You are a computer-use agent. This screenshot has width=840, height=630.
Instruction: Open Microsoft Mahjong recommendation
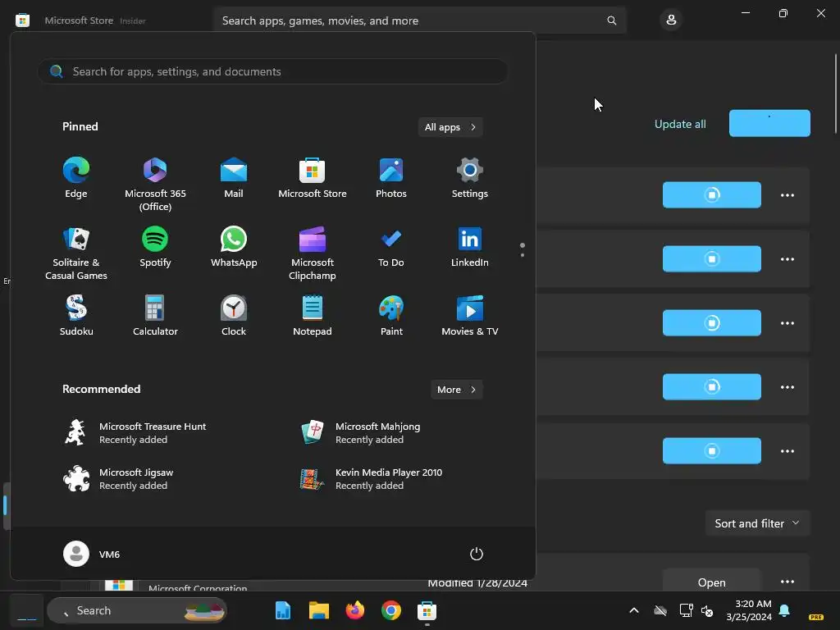pyautogui.click(x=361, y=433)
